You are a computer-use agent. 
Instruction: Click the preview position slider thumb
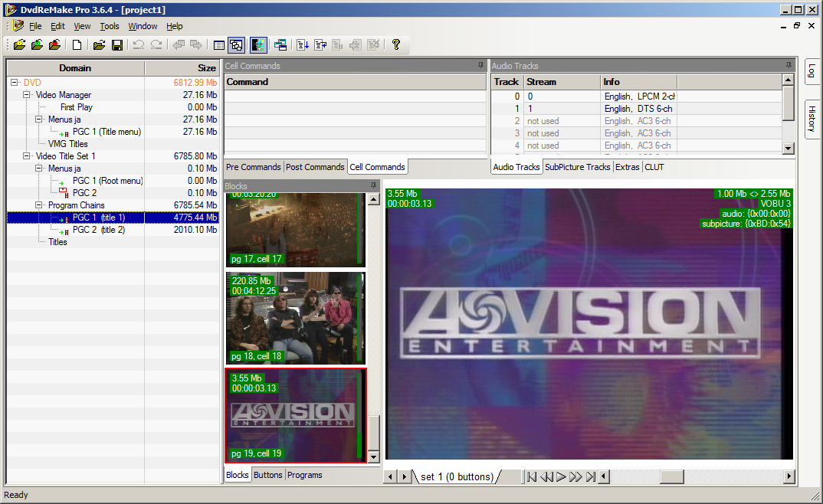pyautogui.click(x=672, y=476)
